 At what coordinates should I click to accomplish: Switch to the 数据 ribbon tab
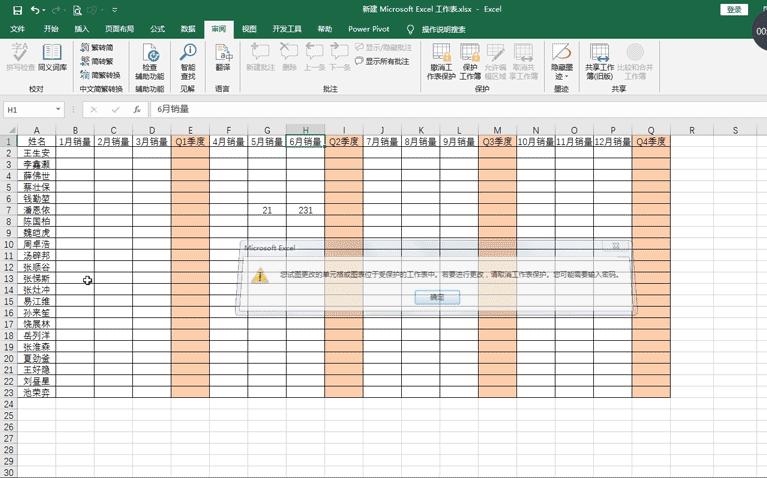tap(188, 29)
